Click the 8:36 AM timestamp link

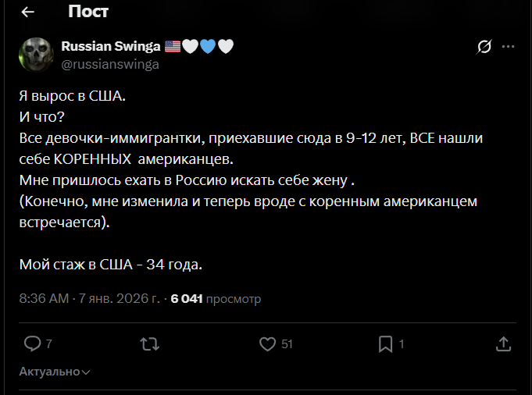coord(44,298)
